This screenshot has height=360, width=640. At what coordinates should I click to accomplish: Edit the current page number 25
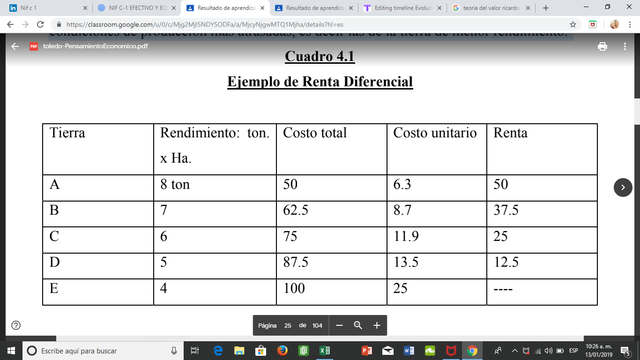(x=288, y=326)
